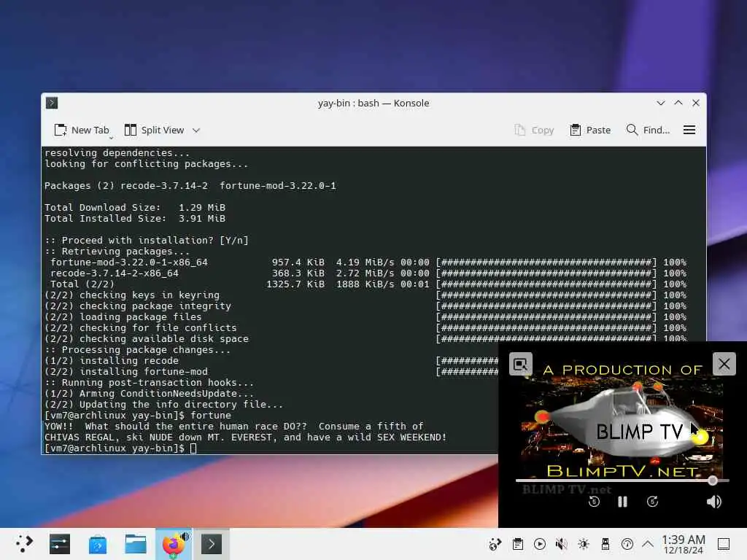Expand hidden system tray icons arrow
747x560 pixels.
point(648,544)
